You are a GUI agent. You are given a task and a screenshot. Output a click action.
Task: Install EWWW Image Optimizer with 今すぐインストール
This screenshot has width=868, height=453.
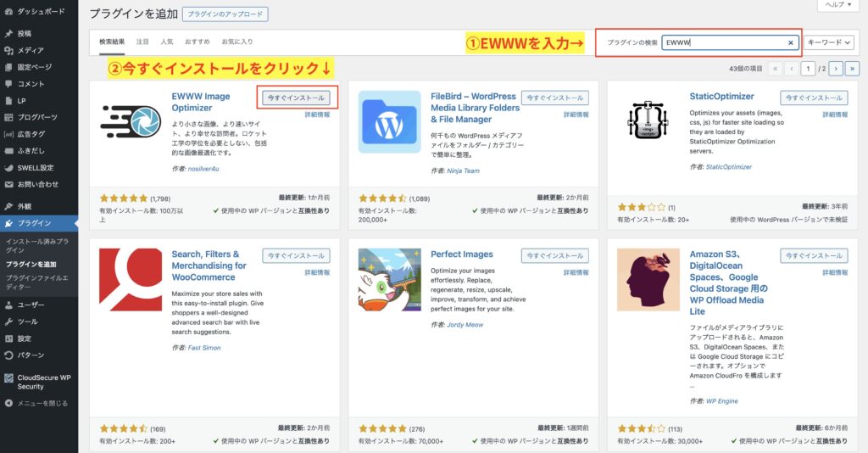click(x=296, y=98)
